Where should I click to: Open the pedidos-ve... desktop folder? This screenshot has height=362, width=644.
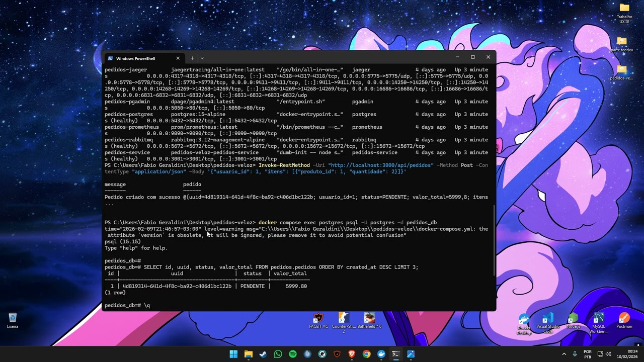622,72
